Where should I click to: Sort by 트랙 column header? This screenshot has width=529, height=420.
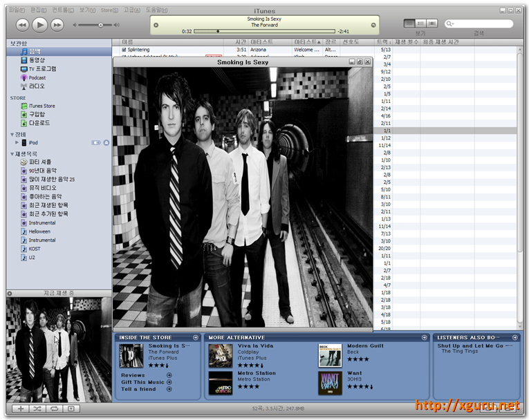(x=384, y=42)
